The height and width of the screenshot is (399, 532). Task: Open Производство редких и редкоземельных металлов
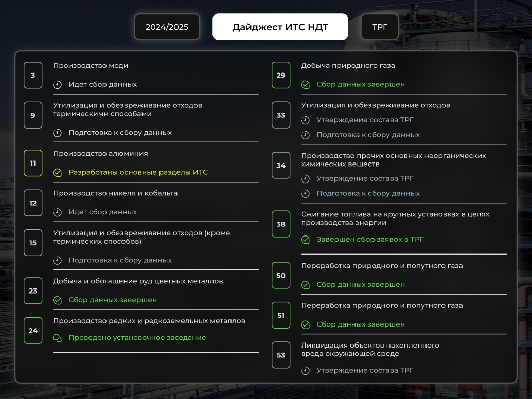149,321
